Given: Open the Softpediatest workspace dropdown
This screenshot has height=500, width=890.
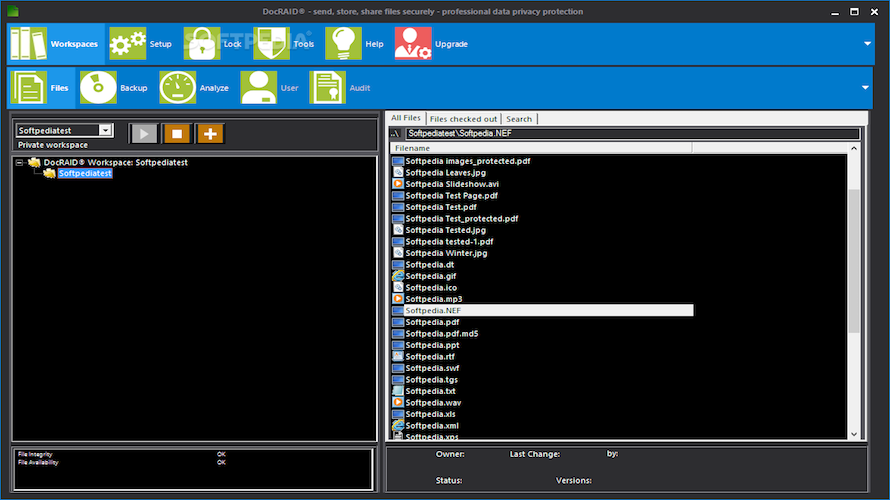Looking at the screenshot, I should pos(106,131).
